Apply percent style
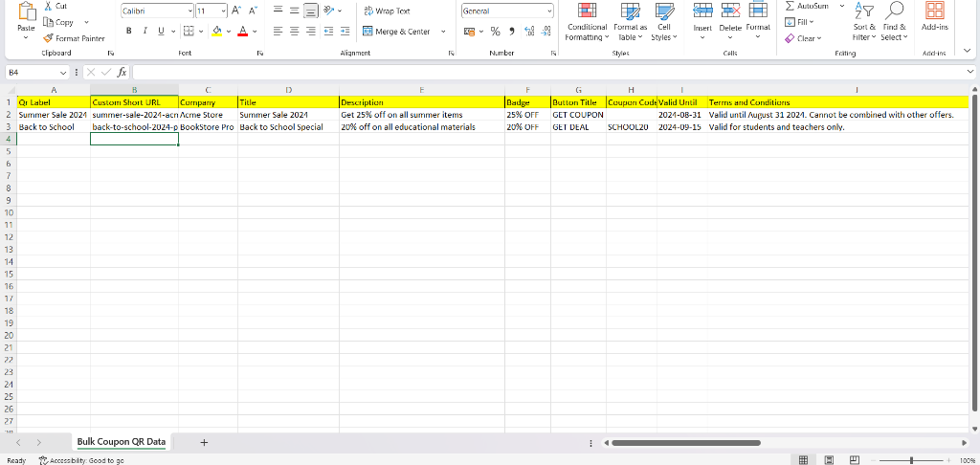The height and width of the screenshot is (465, 980). [495, 32]
